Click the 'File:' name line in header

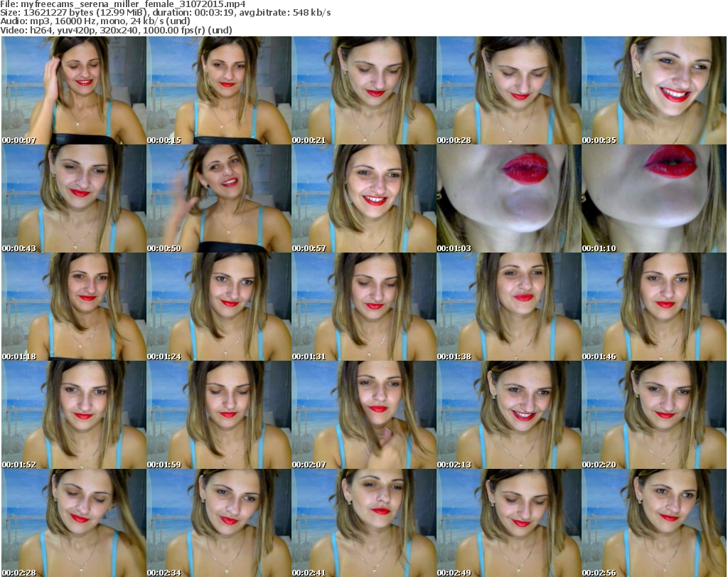[x=123, y=4]
